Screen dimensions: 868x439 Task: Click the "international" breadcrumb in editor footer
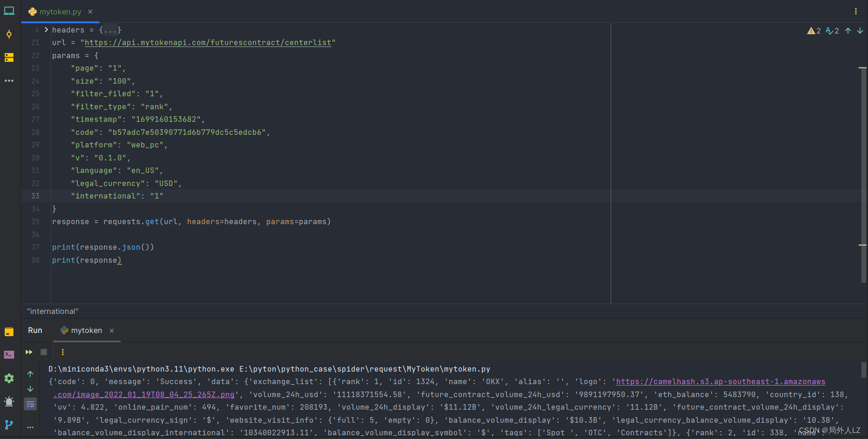pos(53,311)
